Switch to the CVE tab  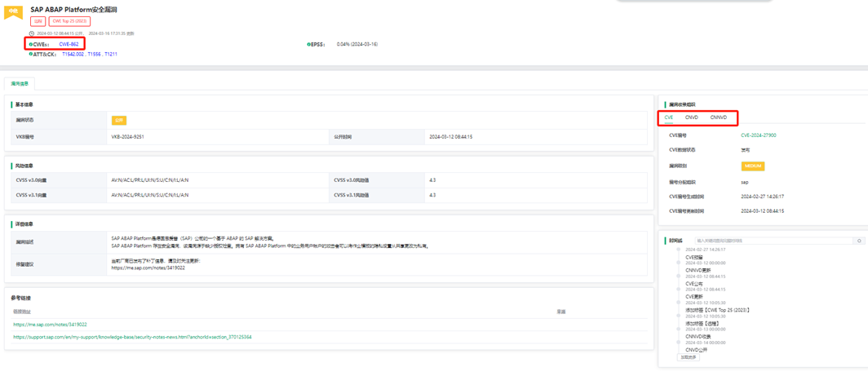669,117
